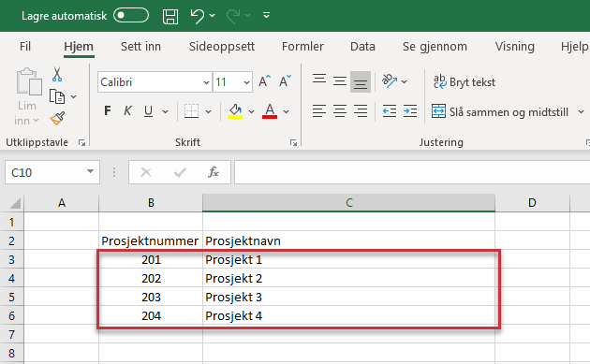Image resolution: width=590 pixels, height=364 pixels.
Task: Toggle the Lagre automatisk switch
Action: [x=131, y=15]
